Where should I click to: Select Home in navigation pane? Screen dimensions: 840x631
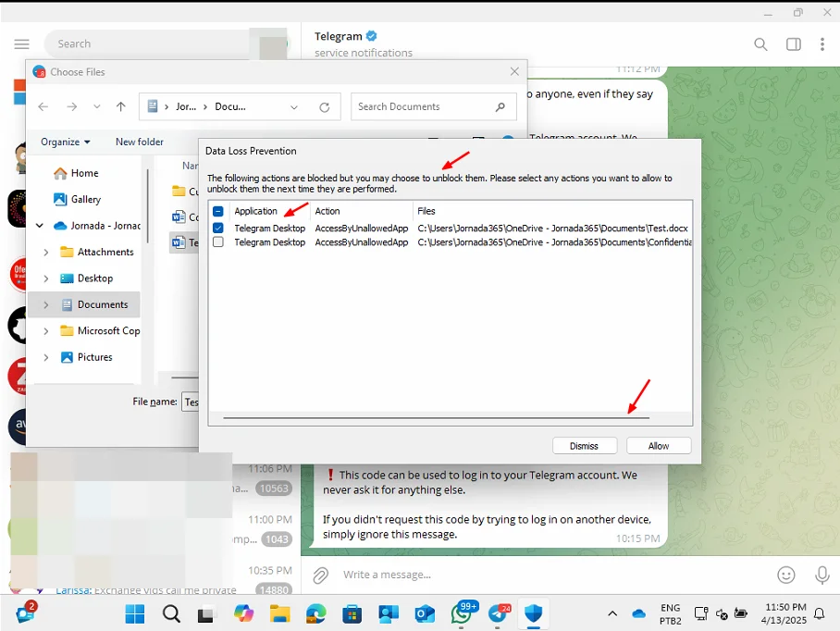click(76, 173)
